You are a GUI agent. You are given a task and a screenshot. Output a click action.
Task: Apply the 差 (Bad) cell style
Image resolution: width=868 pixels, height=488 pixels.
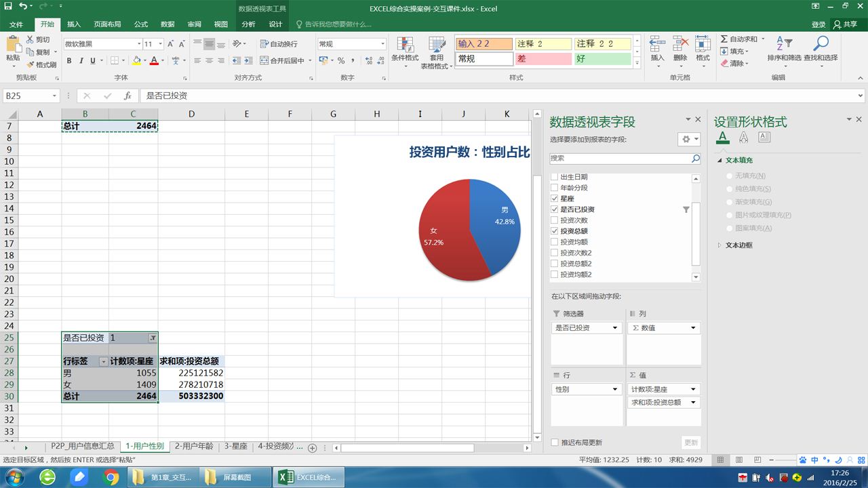click(542, 59)
